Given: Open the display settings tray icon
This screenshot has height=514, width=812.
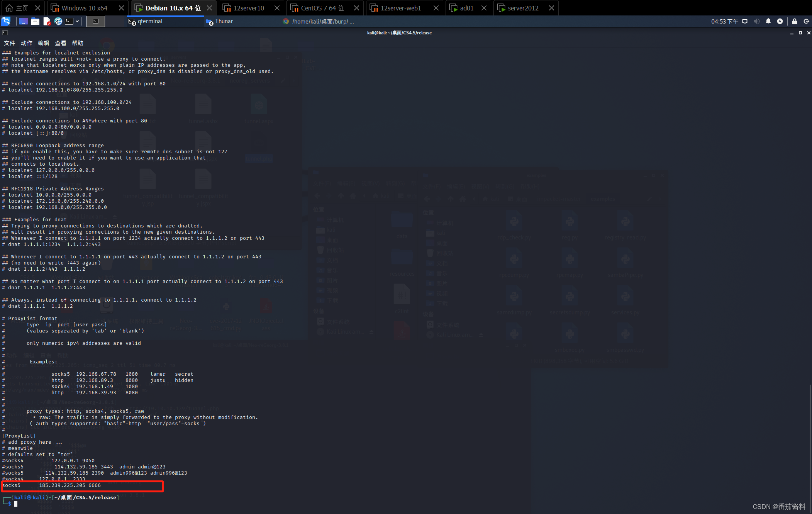Looking at the screenshot, I should pyautogui.click(x=745, y=21).
